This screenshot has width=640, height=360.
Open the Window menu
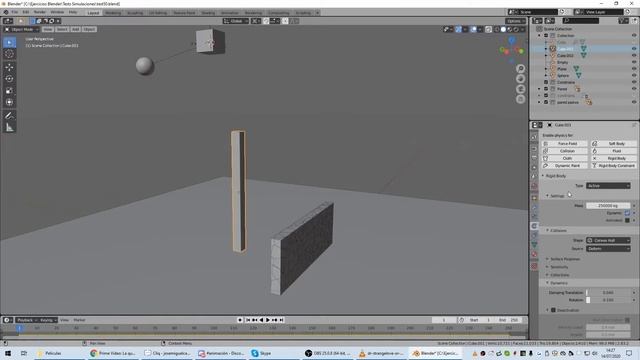(x=57, y=12)
